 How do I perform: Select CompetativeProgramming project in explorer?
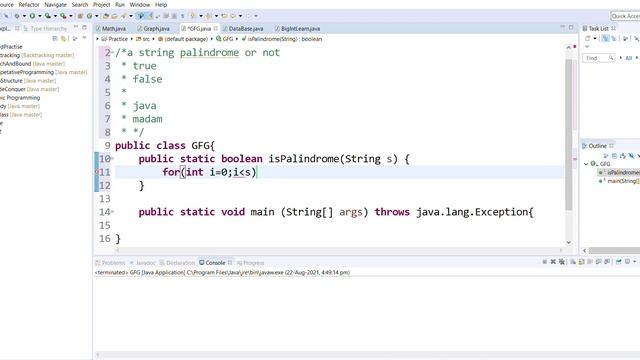(43, 72)
